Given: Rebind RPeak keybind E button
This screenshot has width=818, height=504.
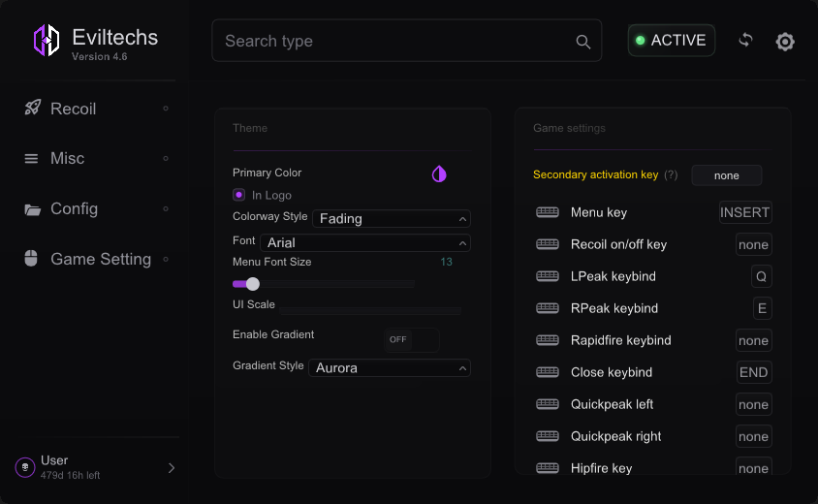Looking at the screenshot, I should click(x=762, y=308).
